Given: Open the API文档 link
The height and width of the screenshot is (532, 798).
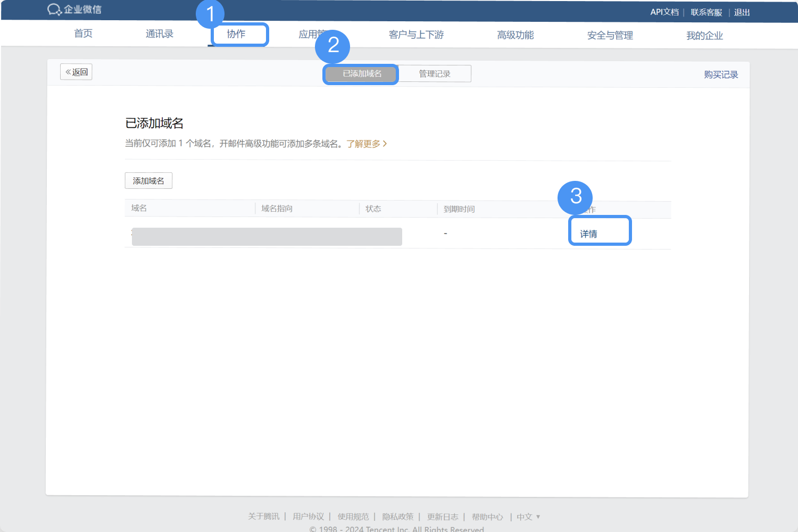Looking at the screenshot, I should [x=664, y=12].
